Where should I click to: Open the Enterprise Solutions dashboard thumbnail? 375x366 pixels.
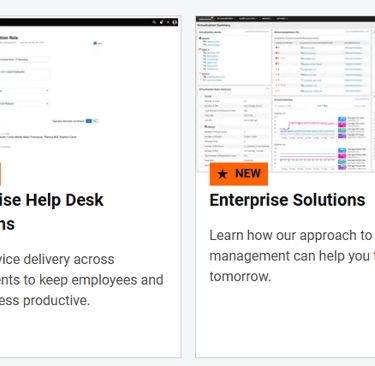click(x=285, y=94)
